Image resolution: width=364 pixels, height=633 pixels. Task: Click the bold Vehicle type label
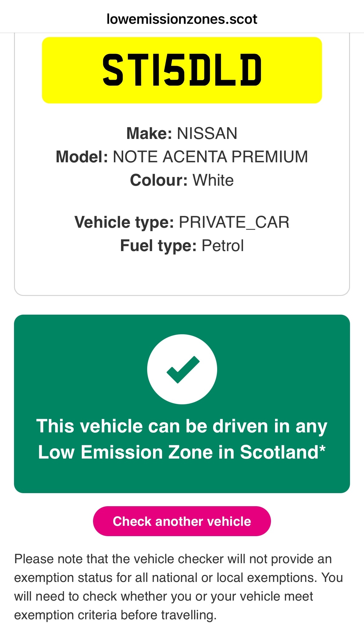[x=124, y=222]
